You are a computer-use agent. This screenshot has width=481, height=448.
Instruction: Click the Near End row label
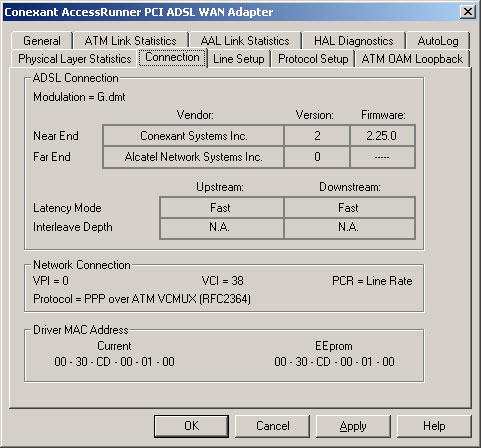pyautogui.click(x=56, y=136)
